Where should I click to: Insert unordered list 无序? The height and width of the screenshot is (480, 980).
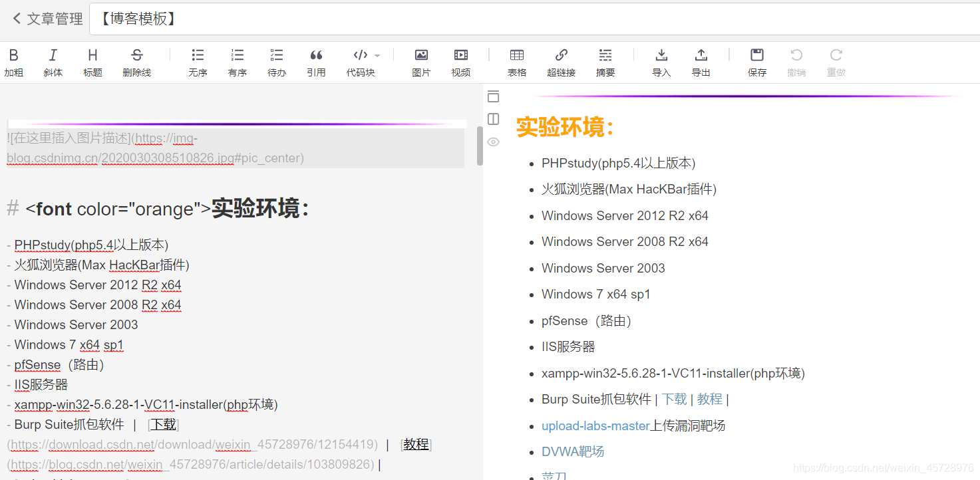[x=198, y=63]
